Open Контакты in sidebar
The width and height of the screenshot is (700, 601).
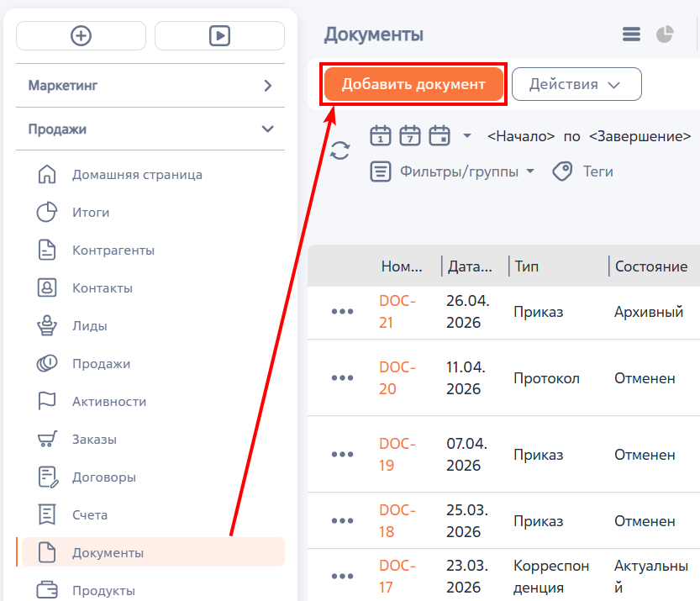(x=103, y=288)
